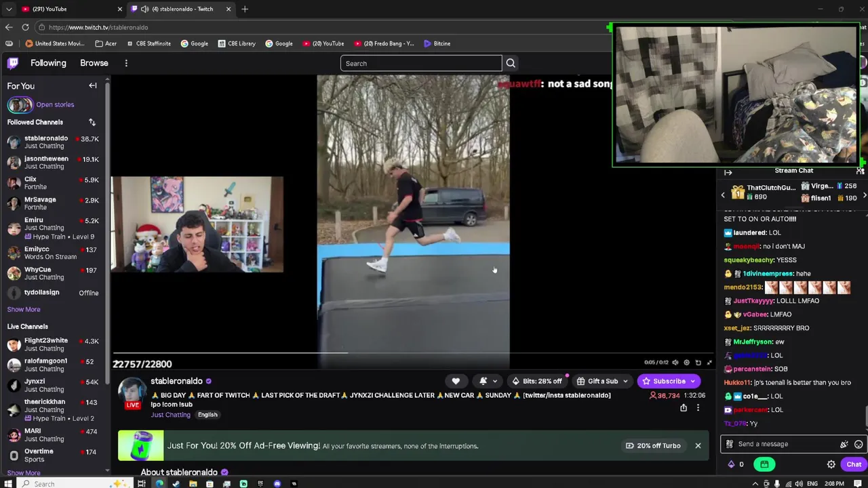868x488 pixels.
Task: Open the notifications bell dropdown
Action: pyautogui.click(x=488, y=381)
